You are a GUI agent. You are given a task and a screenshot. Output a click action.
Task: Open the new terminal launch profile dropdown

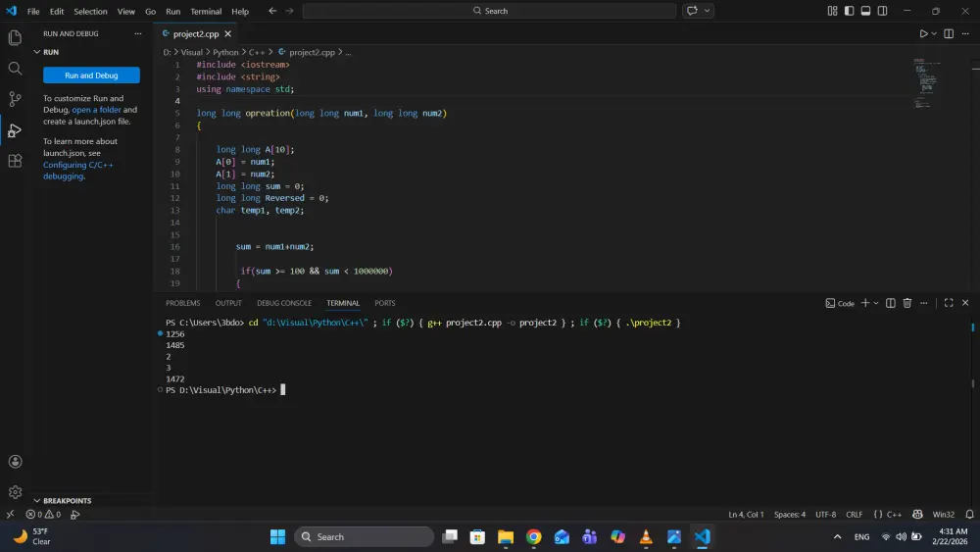pyautogui.click(x=875, y=303)
